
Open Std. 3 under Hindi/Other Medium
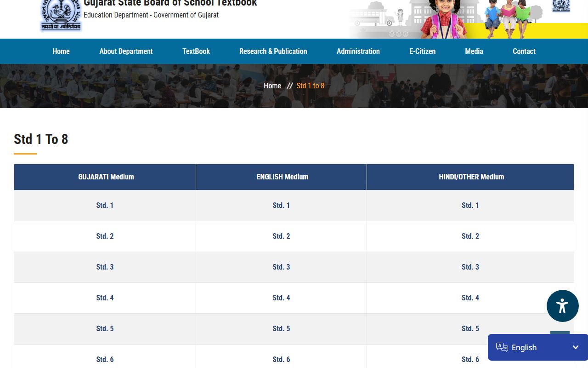(x=470, y=267)
